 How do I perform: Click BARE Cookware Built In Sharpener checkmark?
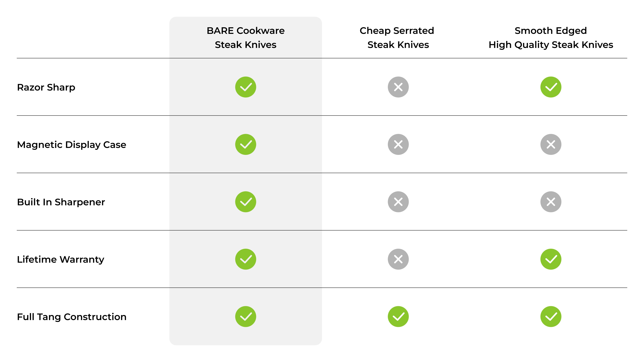[x=246, y=202]
